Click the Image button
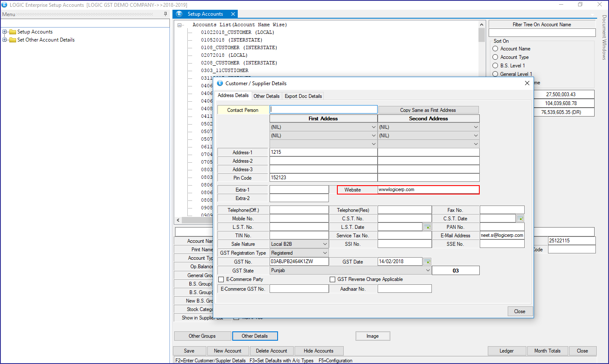The width and height of the screenshot is (609, 364). 373,336
